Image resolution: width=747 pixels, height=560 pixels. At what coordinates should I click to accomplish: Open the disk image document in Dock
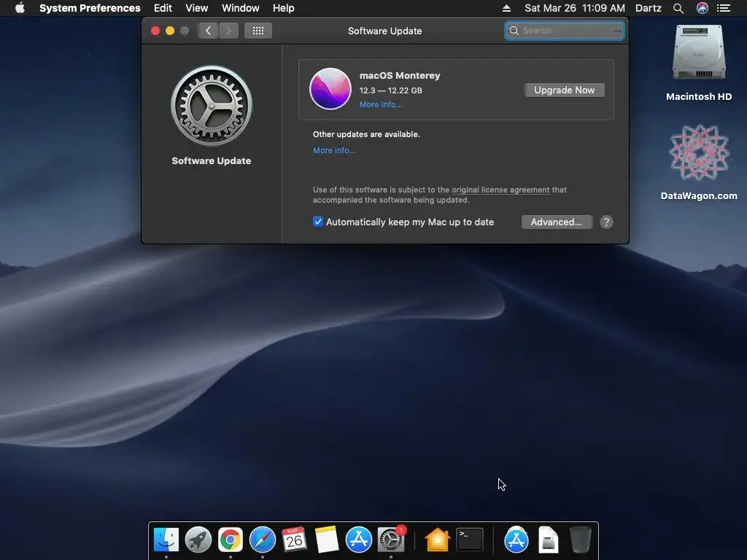click(549, 540)
